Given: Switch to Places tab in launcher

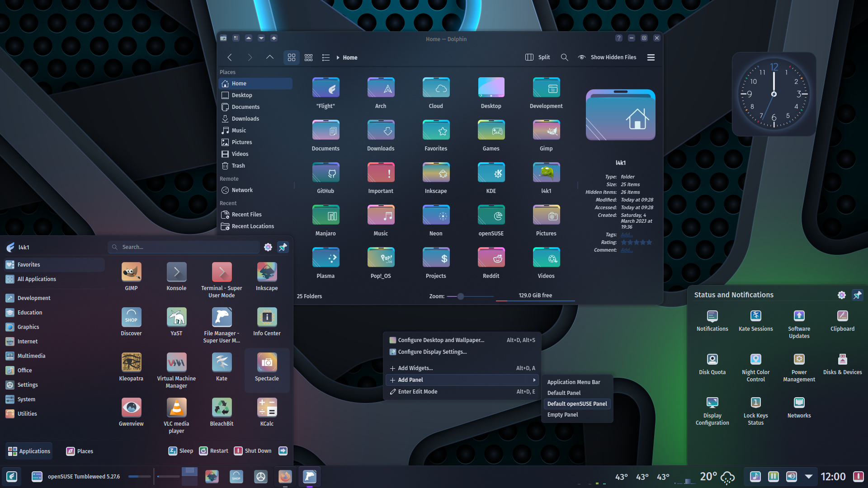Looking at the screenshot, I should [80, 451].
